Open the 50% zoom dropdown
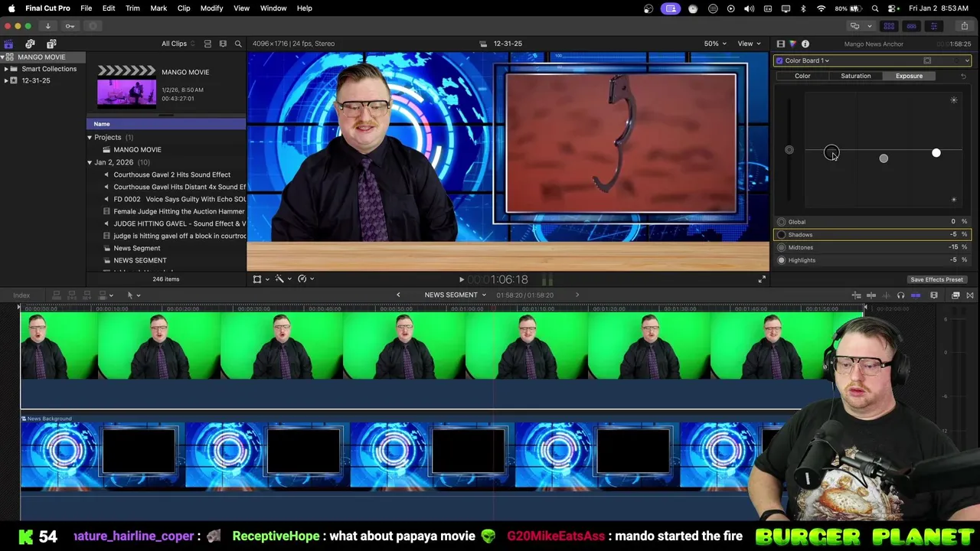Image resolution: width=980 pixels, height=551 pixels. point(715,44)
